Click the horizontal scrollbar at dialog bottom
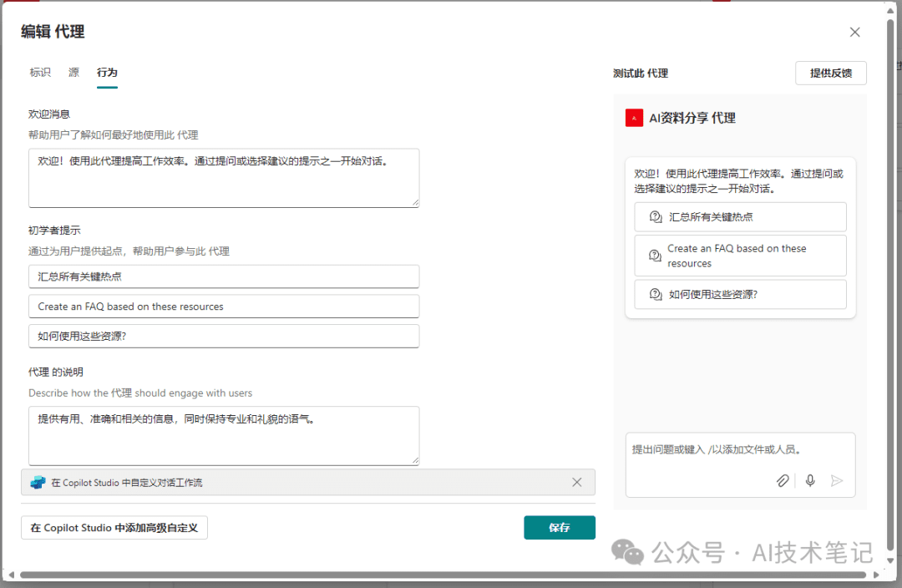The width and height of the screenshot is (902, 588). [443, 575]
